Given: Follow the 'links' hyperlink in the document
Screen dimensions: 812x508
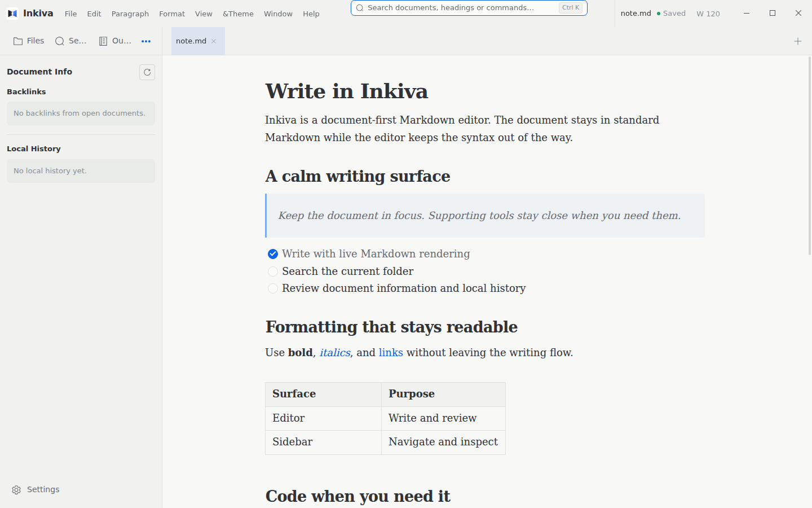Looking at the screenshot, I should pos(391,353).
